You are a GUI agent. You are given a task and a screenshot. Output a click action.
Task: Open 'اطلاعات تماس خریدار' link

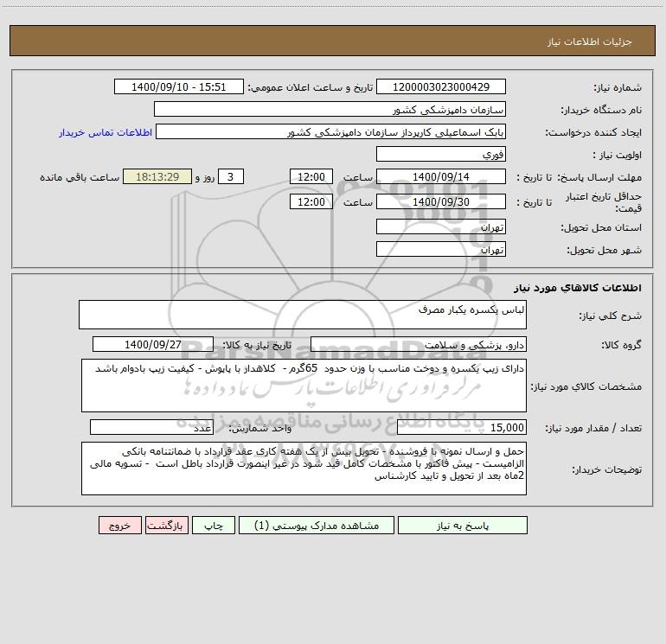(x=106, y=132)
